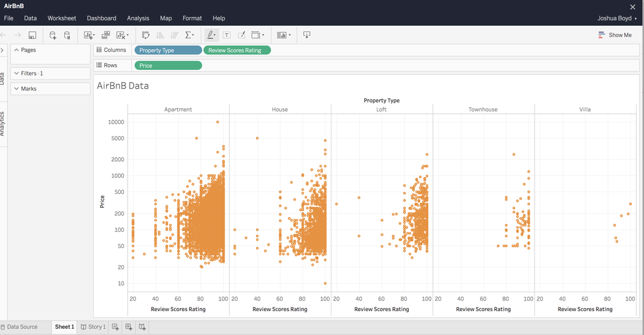Image resolution: width=644 pixels, height=335 pixels.
Task: Add a new worksheet from bottom tabs
Action: [x=115, y=327]
